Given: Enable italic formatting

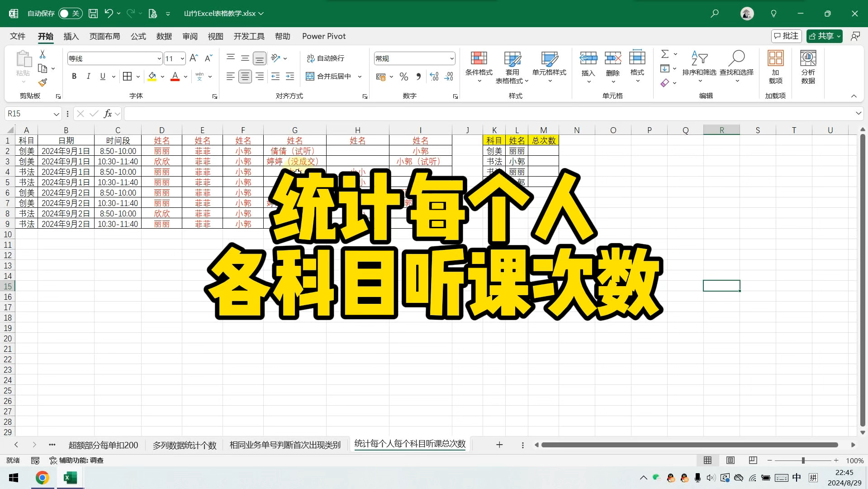Looking at the screenshot, I should tap(89, 76).
